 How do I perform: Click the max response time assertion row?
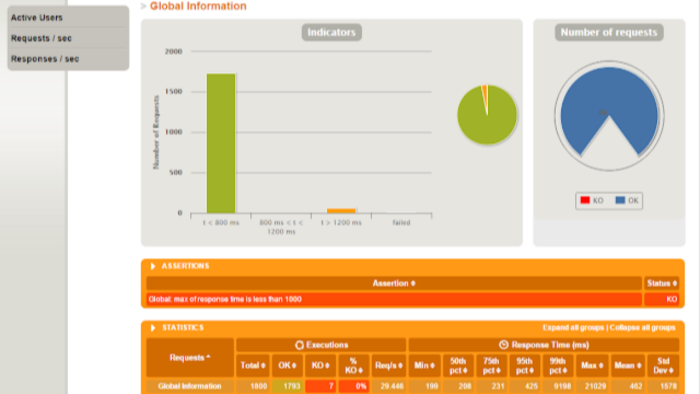[x=394, y=299]
